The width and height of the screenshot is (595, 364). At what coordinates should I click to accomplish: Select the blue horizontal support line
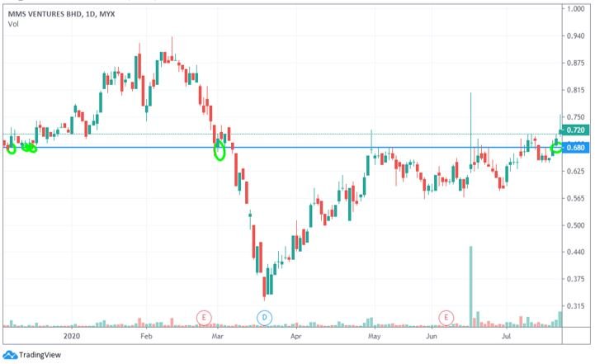pyautogui.click(x=330, y=148)
